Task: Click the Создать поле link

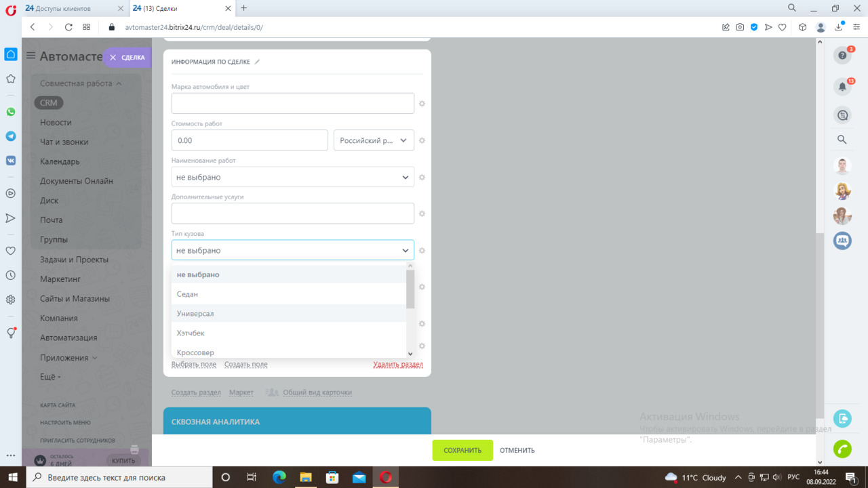Action: pyautogui.click(x=246, y=365)
